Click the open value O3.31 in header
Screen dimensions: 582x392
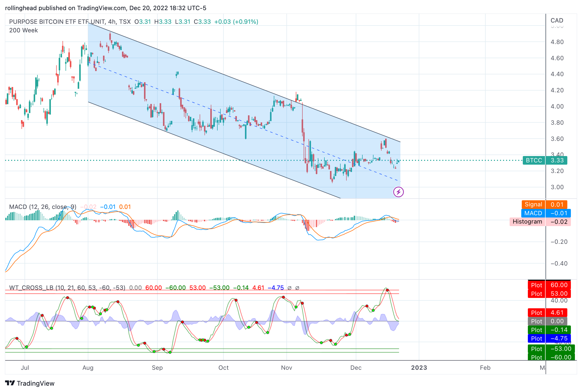142,22
